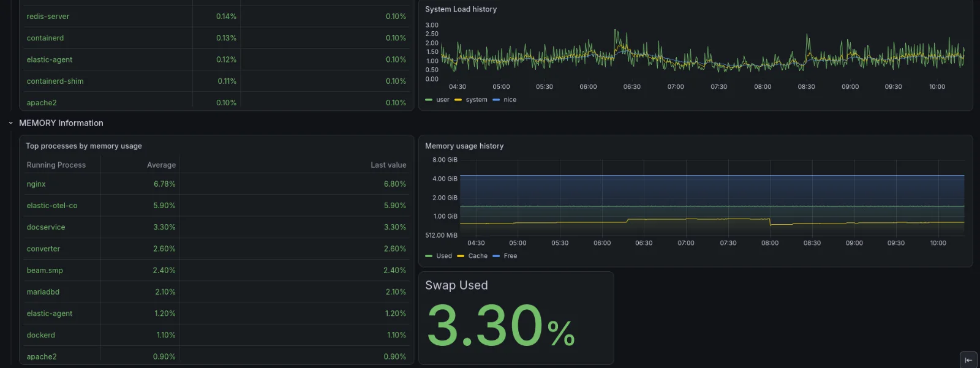The width and height of the screenshot is (980, 368).
Task: Click nginx last value 6.80%
Action: tap(394, 184)
